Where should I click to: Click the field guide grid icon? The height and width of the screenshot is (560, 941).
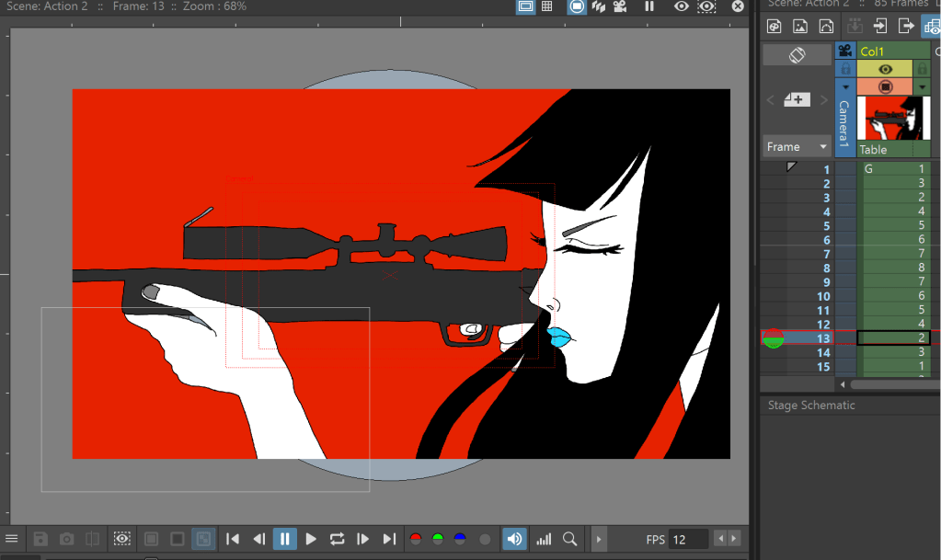pyautogui.click(x=547, y=6)
